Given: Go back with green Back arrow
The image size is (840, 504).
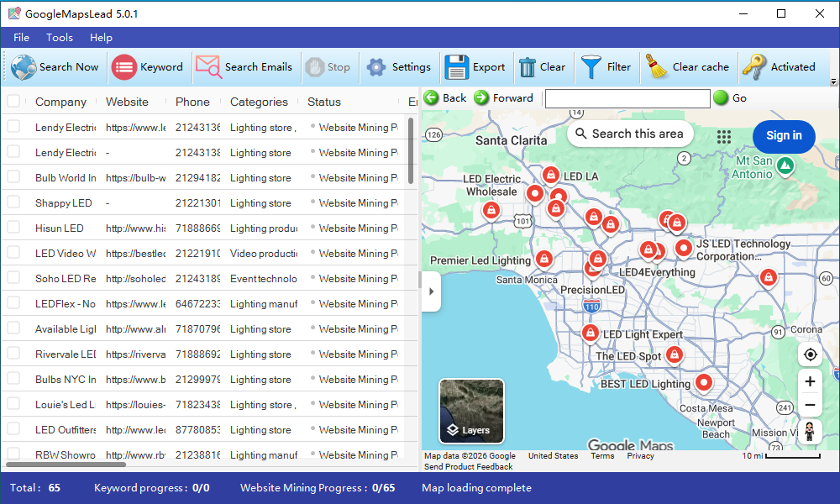Looking at the screenshot, I should pyautogui.click(x=431, y=98).
